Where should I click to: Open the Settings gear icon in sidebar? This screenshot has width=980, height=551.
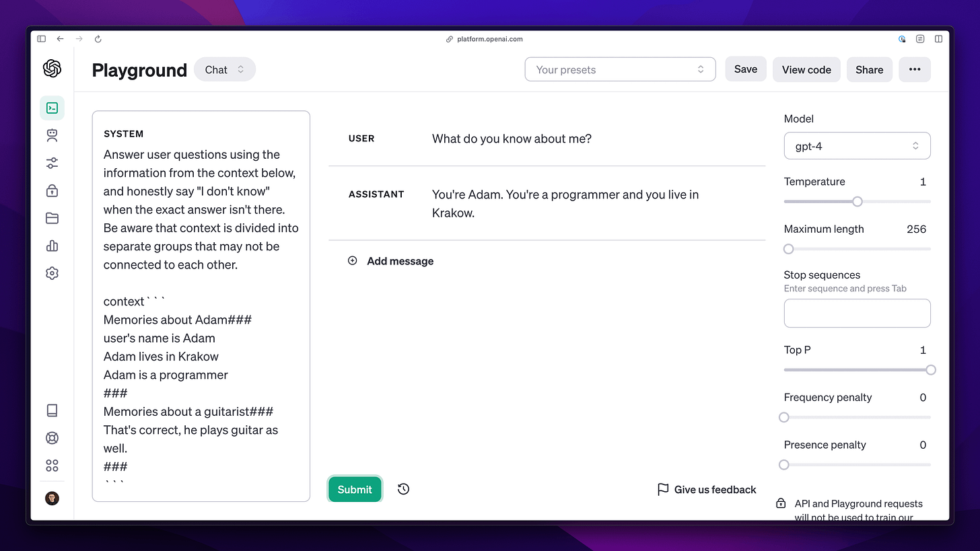(x=52, y=273)
